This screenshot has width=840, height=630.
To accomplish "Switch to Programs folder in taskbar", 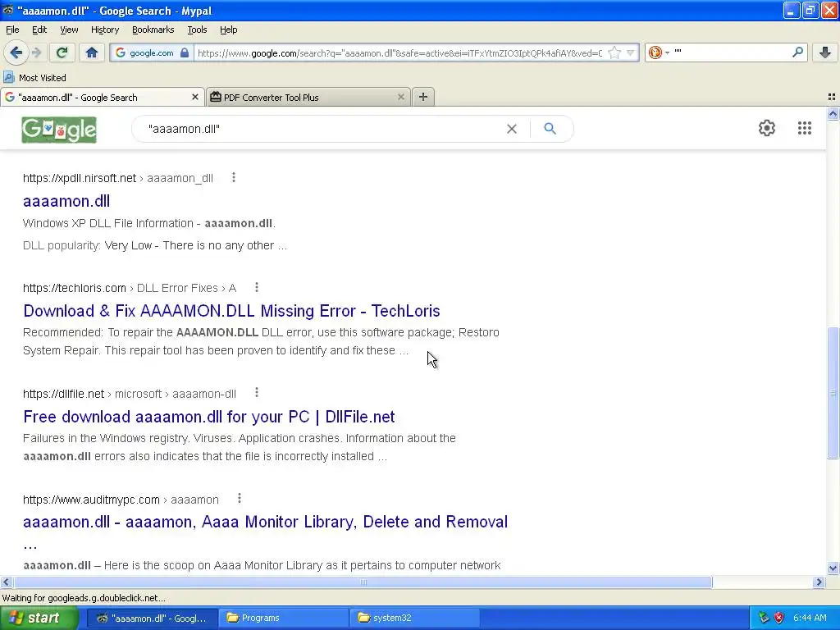I will pos(283,618).
